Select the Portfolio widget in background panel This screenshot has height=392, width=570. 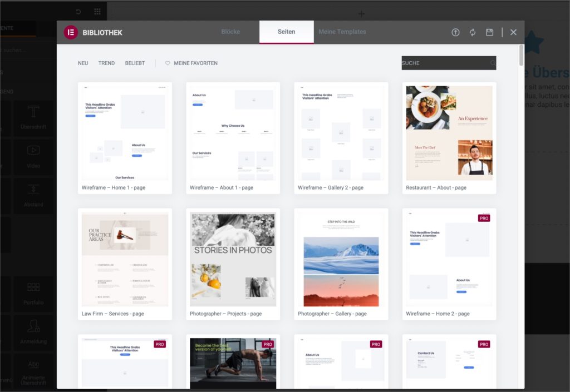click(x=33, y=293)
